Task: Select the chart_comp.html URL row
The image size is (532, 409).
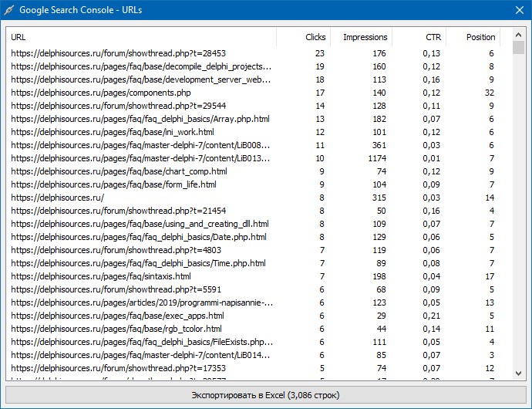Action: point(119,171)
